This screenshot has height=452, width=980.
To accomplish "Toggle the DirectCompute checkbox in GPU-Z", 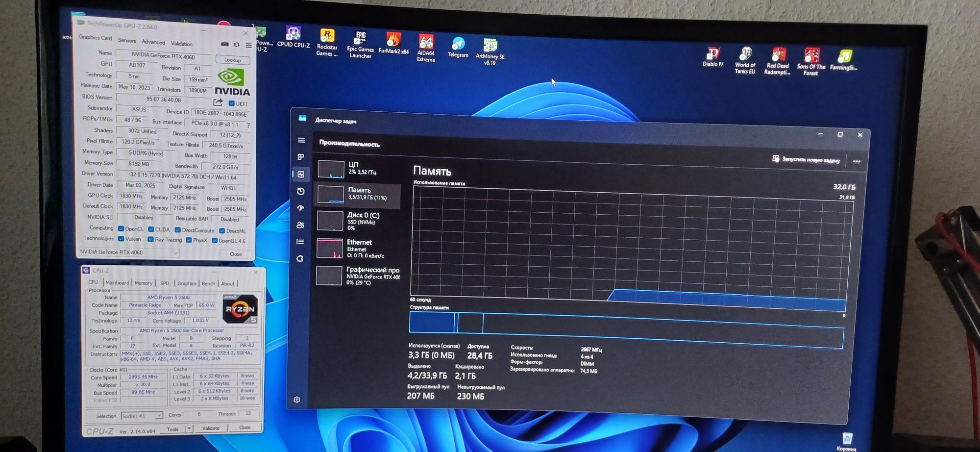I will point(177,230).
